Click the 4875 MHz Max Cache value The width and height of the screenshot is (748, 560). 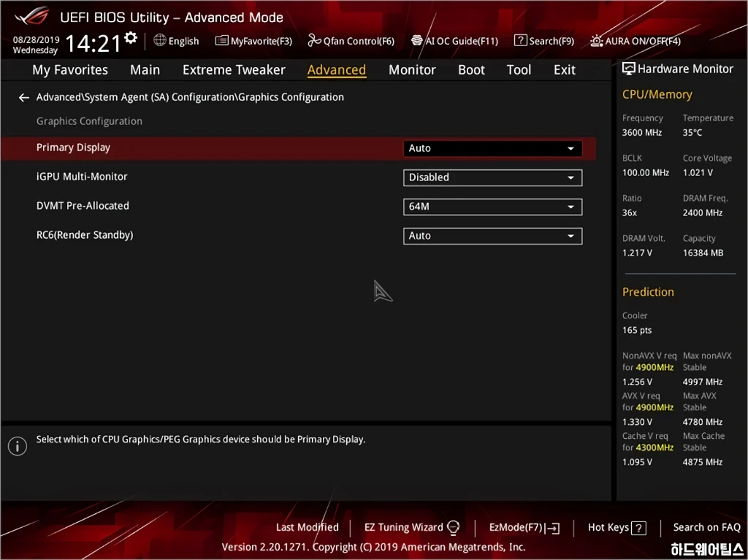pos(702,462)
